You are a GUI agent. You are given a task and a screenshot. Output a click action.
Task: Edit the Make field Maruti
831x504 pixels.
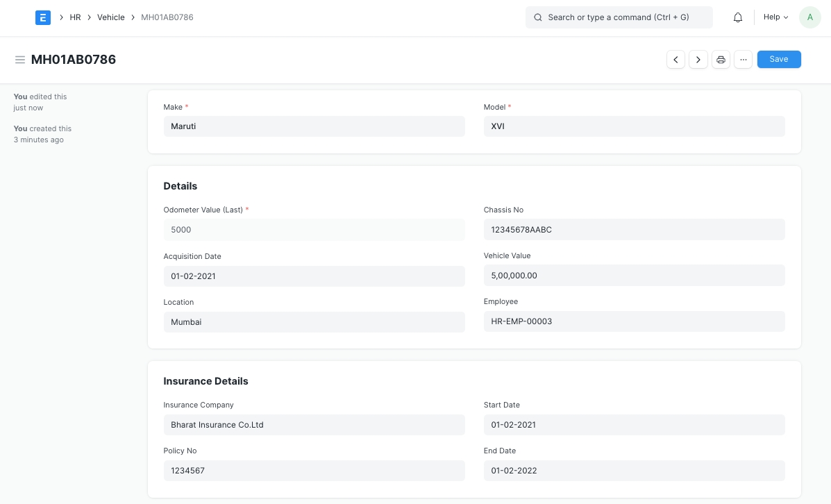tap(314, 126)
